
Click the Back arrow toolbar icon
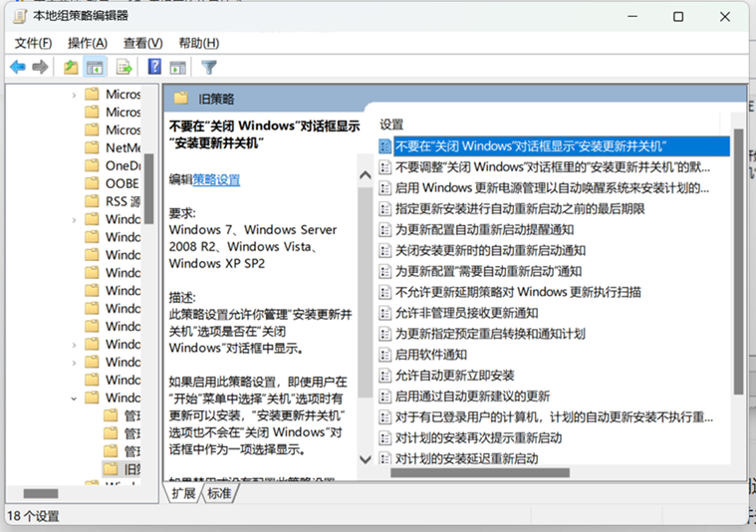pyautogui.click(x=18, y=67)
